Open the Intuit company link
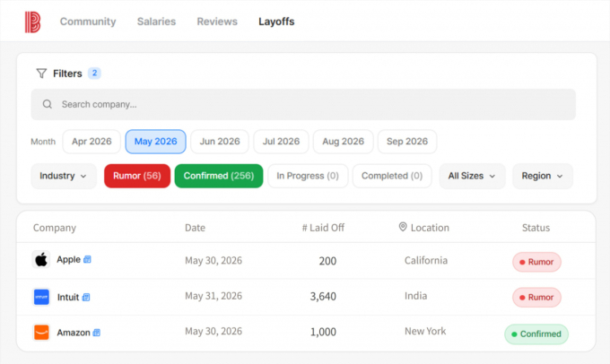610x364 pixels. 68,297
